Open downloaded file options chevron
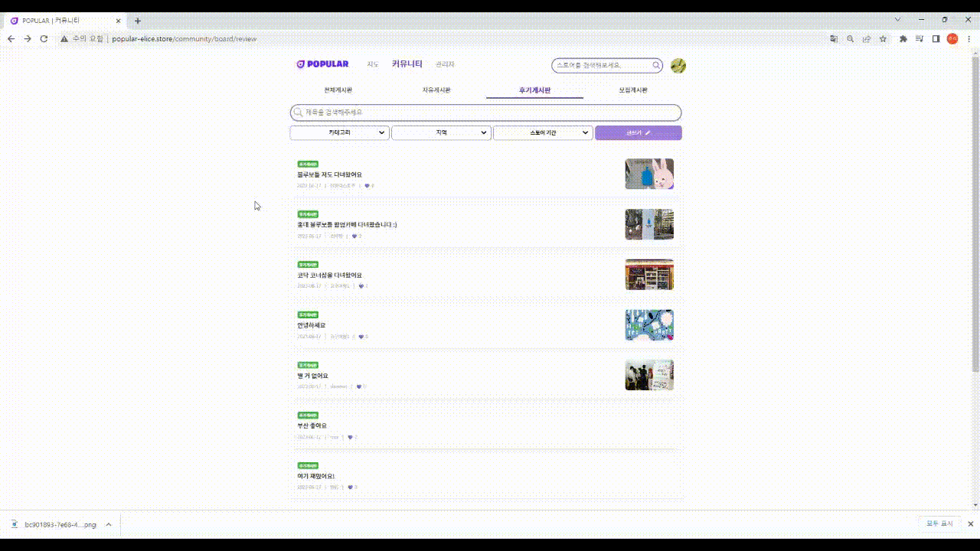Viewport: 980px width, 551px height. click(109, 524)
